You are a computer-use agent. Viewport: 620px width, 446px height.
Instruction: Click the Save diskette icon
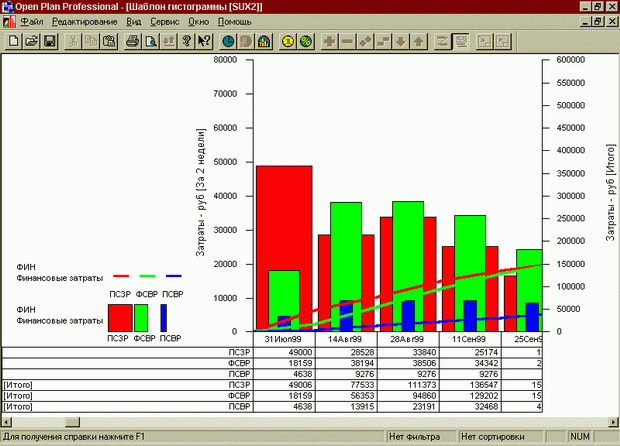coord(49,42)
